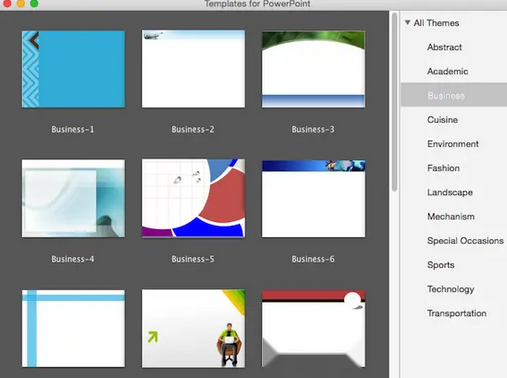Open the Business-5 colorful circles template
The image size is (507, 378).
193,198
